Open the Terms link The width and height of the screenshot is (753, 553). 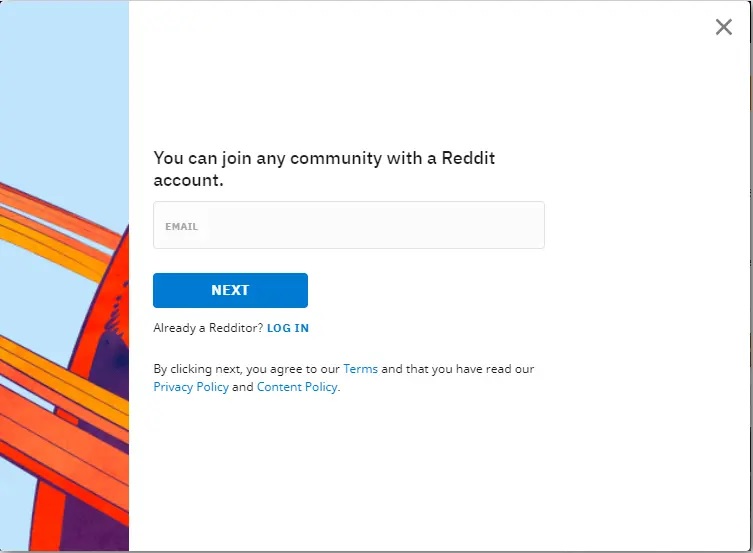pos(360,369)
